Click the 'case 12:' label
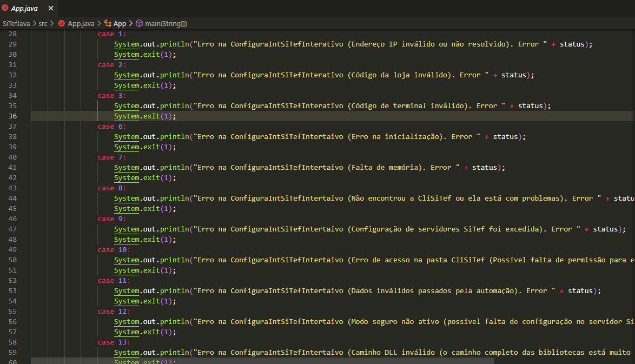The height and width of the screenshot is (364, 635). 114,312
